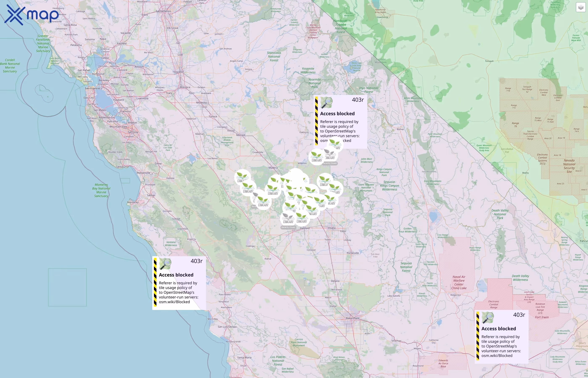Click the San Jose city label
The width and height of the screenshot is (588, 378).
[133, 132]
